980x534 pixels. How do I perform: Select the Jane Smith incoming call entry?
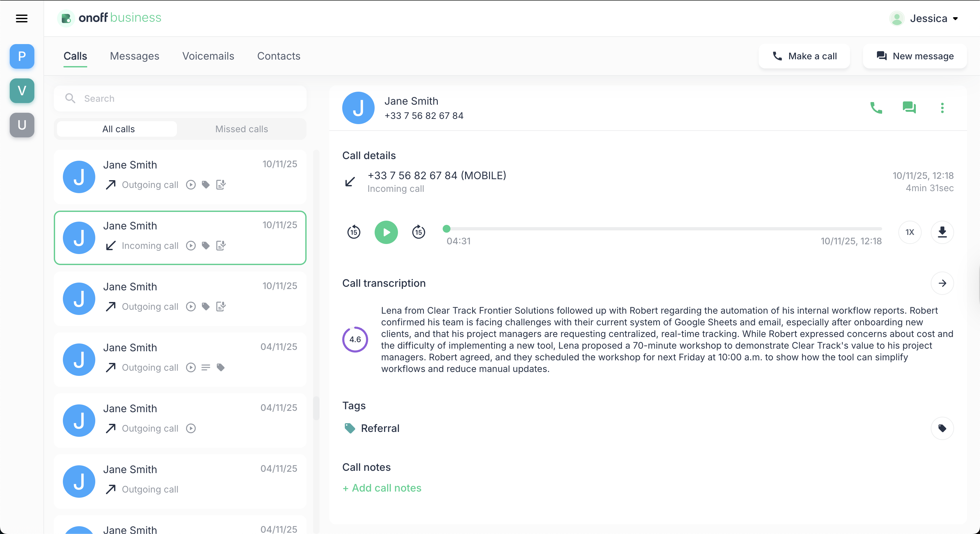(x=180, y=238)
